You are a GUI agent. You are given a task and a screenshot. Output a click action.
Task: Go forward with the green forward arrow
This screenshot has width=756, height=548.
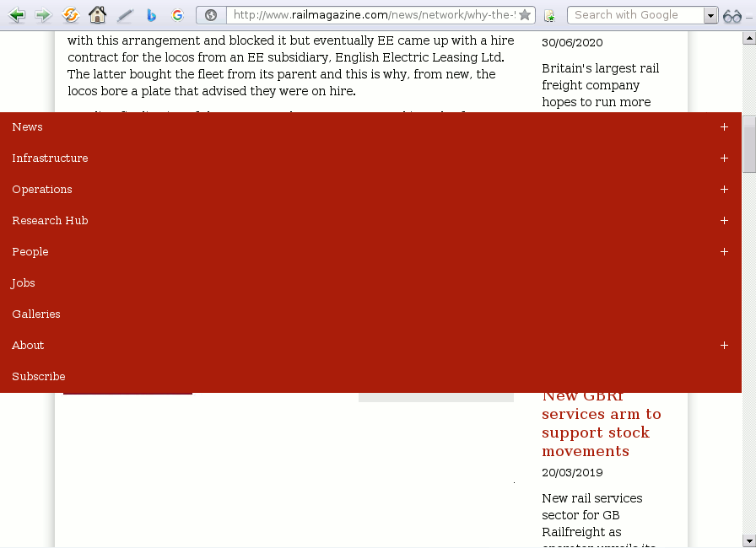pyautogui.click(x=43, y=15)
